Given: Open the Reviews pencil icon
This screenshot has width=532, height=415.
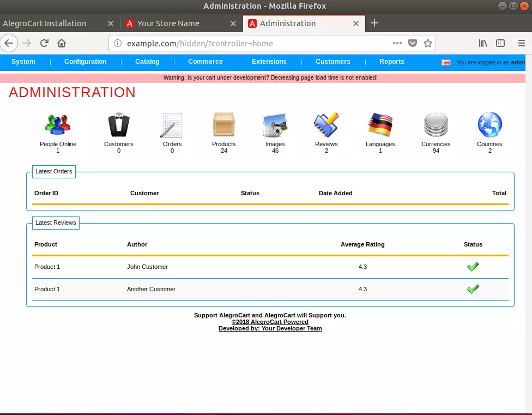Looking at the screenshot, I should click(x=326, y=124).
